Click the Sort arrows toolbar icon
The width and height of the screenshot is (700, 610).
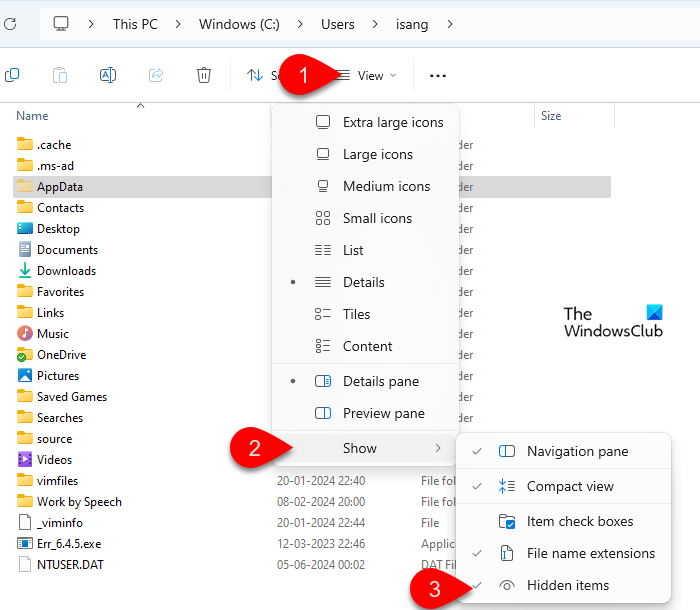click(255, 75)
